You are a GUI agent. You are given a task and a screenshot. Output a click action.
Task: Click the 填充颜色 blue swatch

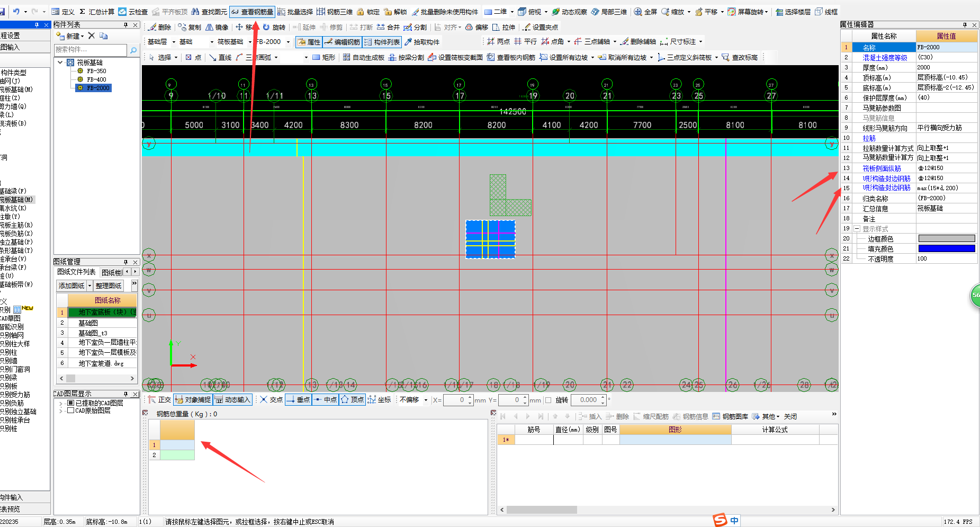coord(946,249)
